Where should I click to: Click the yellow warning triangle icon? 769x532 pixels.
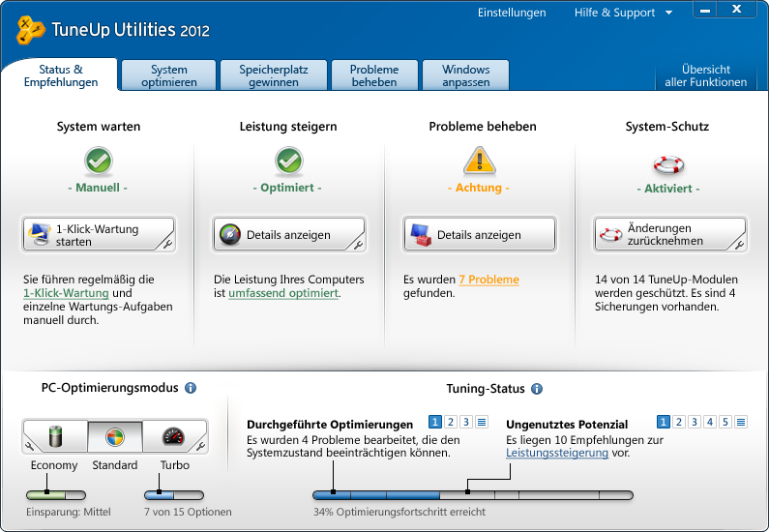coord(480,161)
